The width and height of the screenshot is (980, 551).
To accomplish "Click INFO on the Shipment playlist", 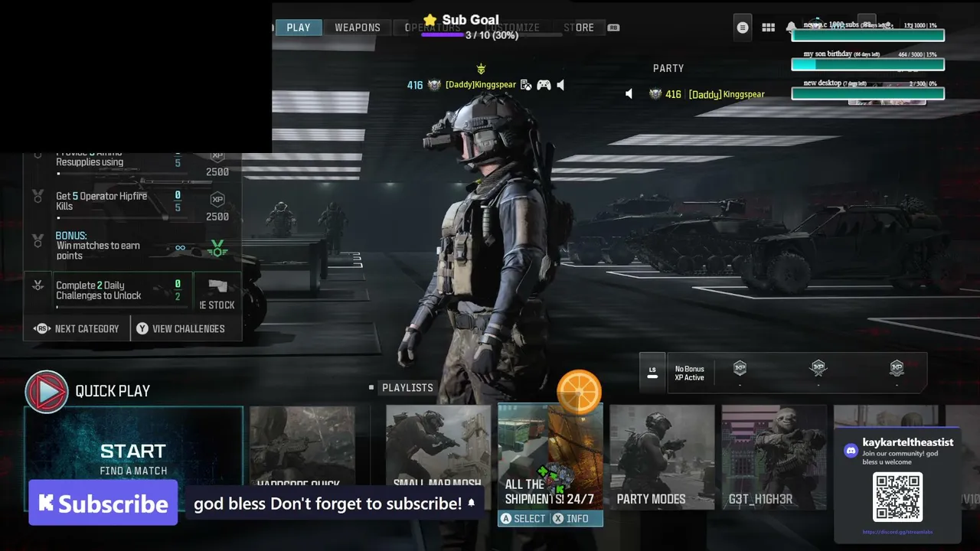I will click(571, 519).
